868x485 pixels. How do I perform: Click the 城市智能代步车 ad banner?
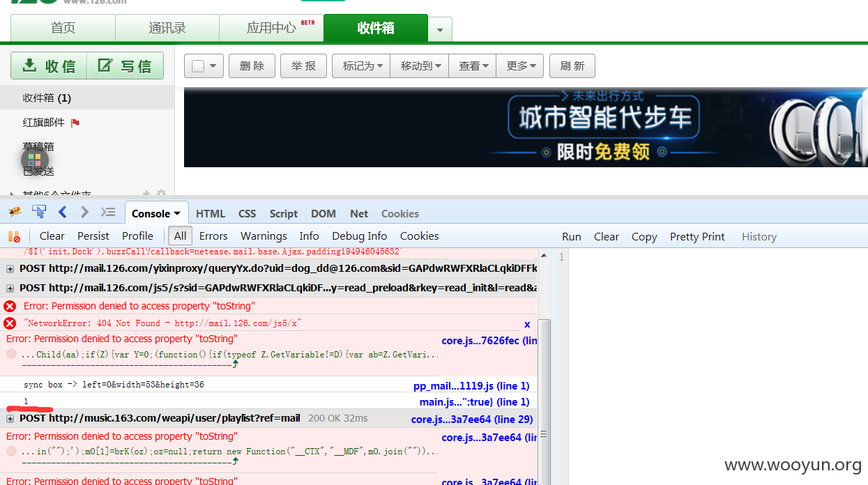[526, 128]
